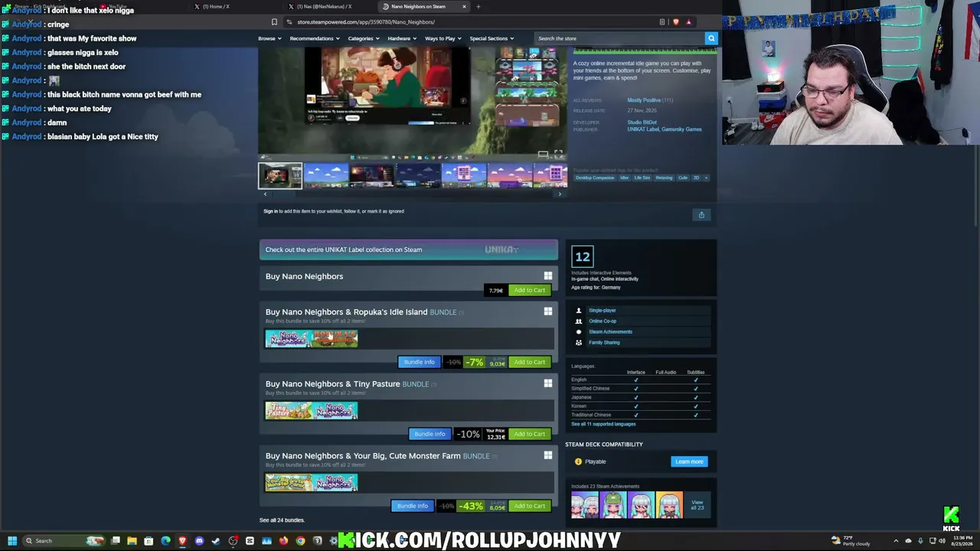Screen dimensions: 980x551
Task: Add more tags with the plus button
Action: click(706, 178)
